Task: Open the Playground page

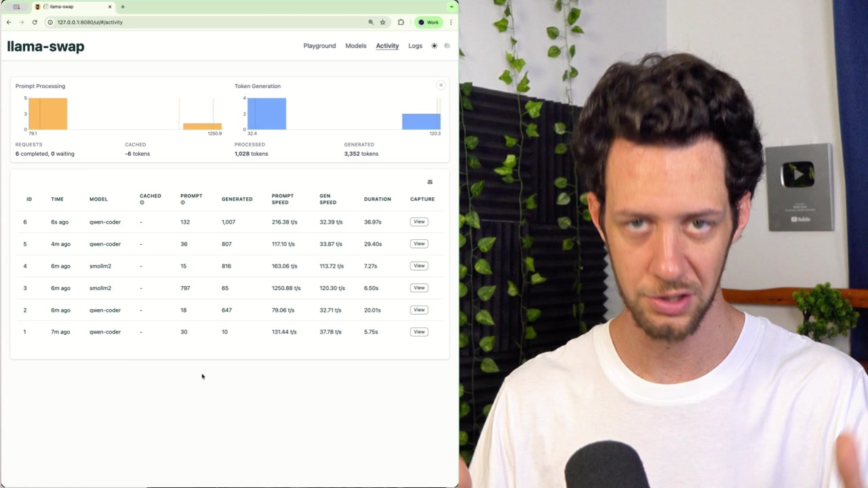Action: tap(319, 46)
